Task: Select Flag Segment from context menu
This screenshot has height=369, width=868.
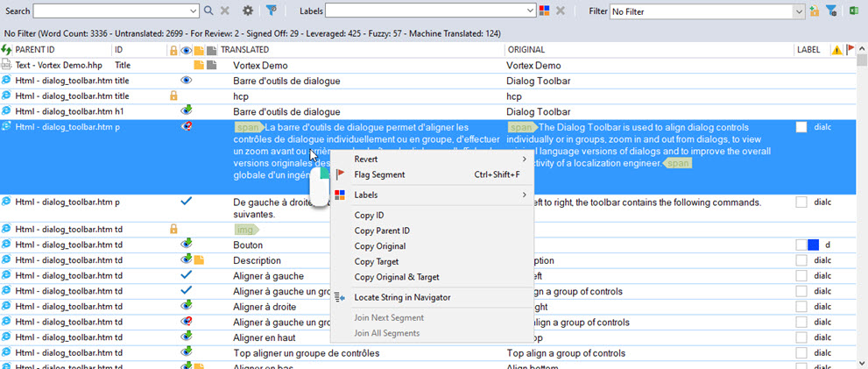Action: point(379,174)
